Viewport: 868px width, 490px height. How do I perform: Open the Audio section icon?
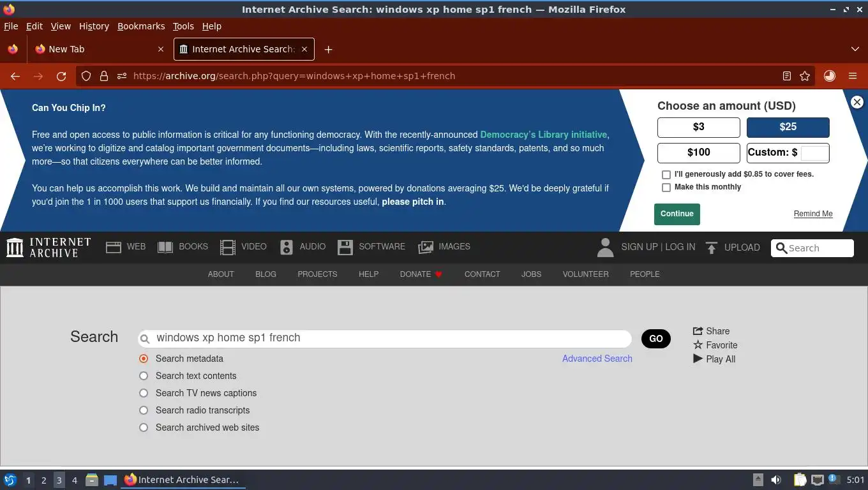pos(287,247)
